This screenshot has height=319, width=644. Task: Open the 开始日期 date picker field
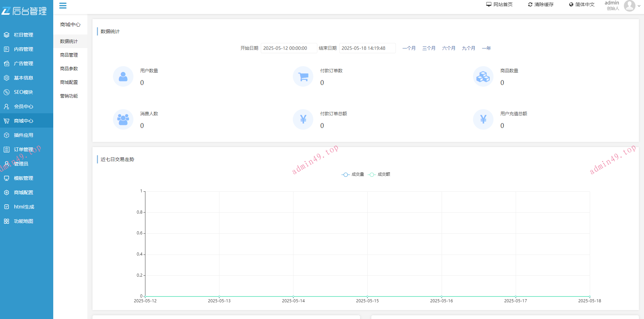pyautogui.click(x=288, y=48)
